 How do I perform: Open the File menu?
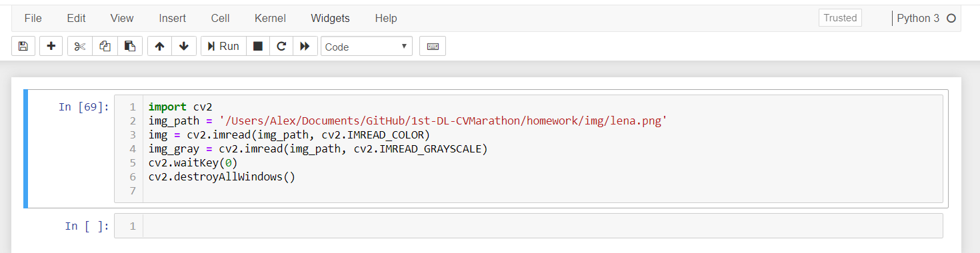33,19
